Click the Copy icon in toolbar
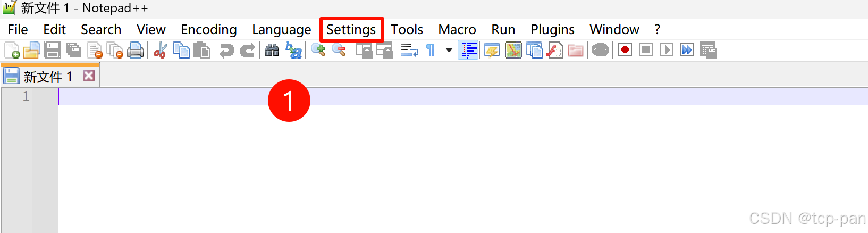Viewport: 868px width, 233px height. coord(181,51)
